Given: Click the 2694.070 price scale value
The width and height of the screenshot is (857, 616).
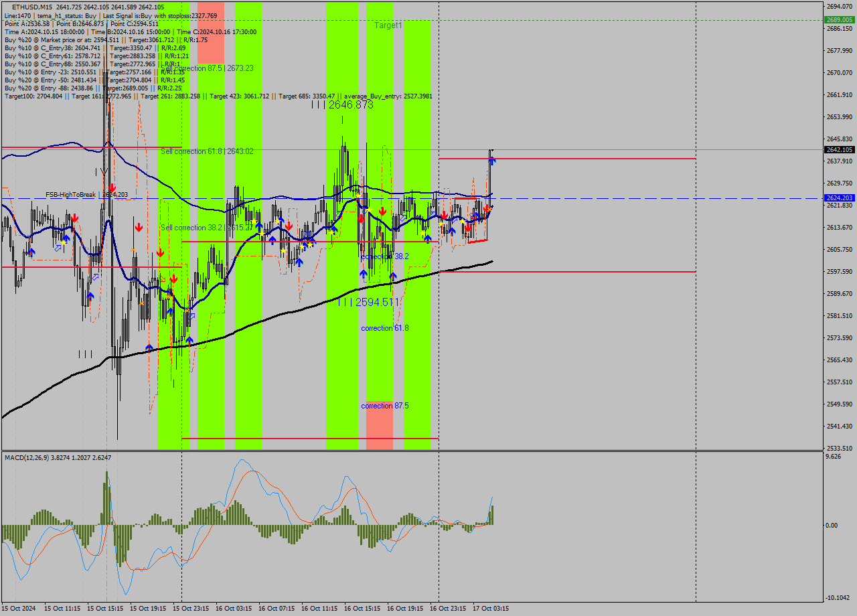Looking at the screenshot, I should point(839,7).
